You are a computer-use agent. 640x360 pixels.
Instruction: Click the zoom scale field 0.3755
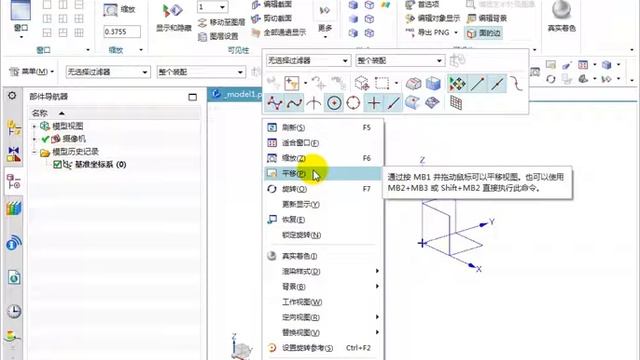coord(122,31)
